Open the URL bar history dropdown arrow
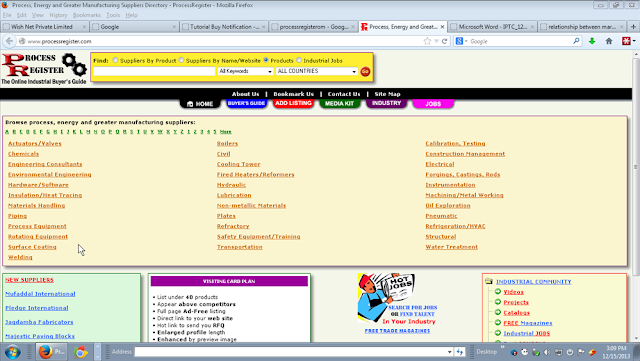640x361 pixels. point(436,41)
